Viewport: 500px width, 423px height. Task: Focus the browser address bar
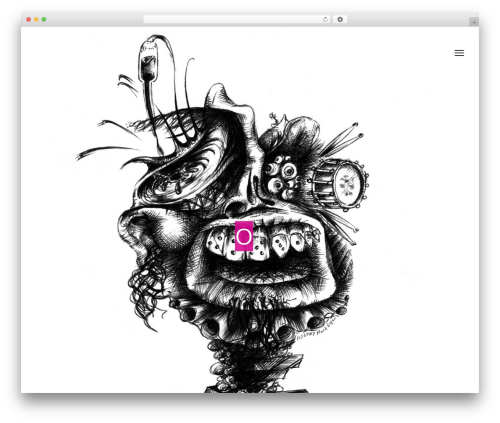tap(236, 20)
